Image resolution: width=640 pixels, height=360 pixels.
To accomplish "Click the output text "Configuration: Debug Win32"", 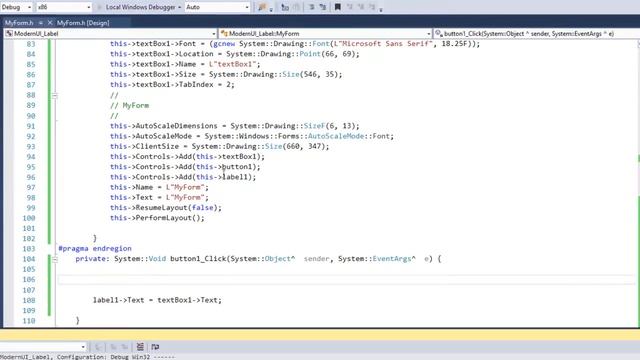I will [x=103, y=357].
